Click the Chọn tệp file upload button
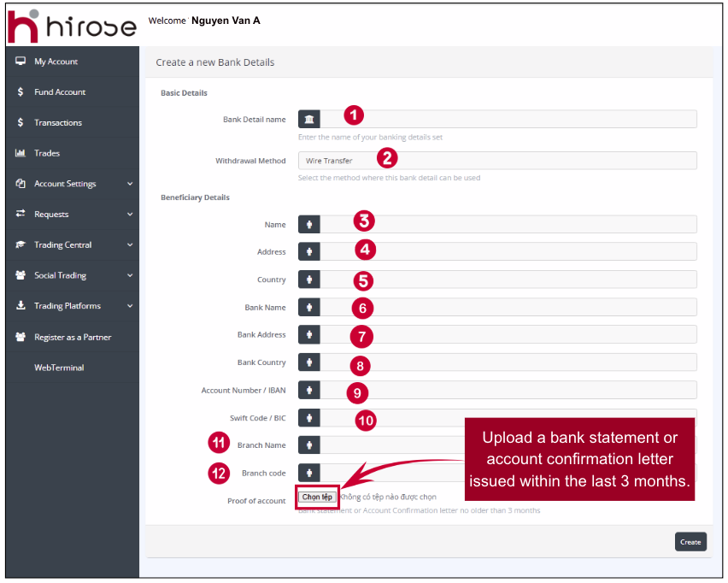728x583 pixels. (317, 497)
